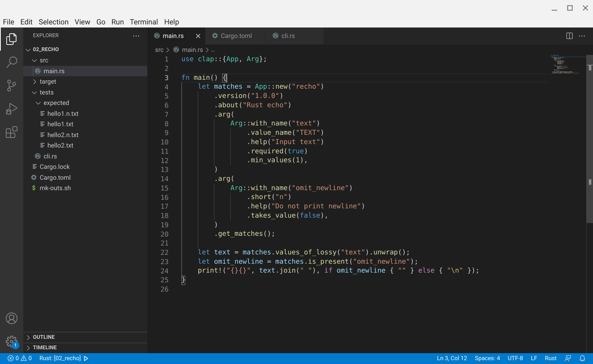The width and height of the screenshot is (593, 364).
Task: Click main.rs in the breadcrumb
Action: 193,50
